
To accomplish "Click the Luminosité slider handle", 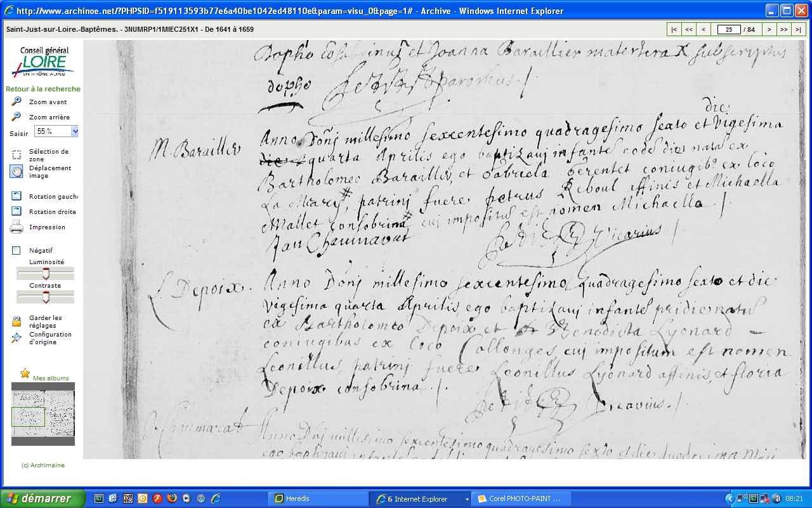I will (46, 274).
